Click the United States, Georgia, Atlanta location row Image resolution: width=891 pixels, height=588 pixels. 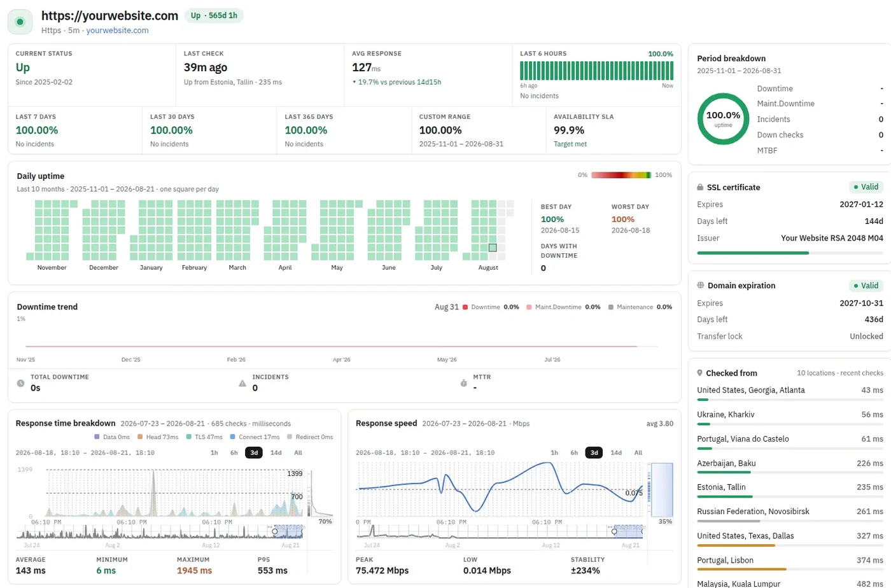click(x=790, y=393)
